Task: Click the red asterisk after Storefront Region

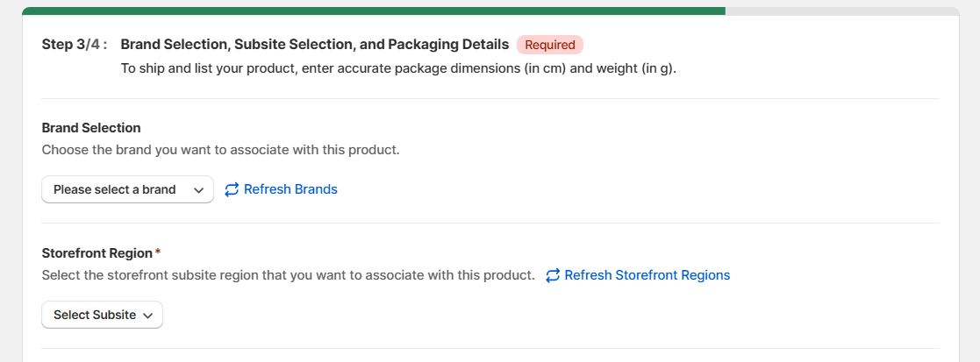Action: click(x=158, y=252)
